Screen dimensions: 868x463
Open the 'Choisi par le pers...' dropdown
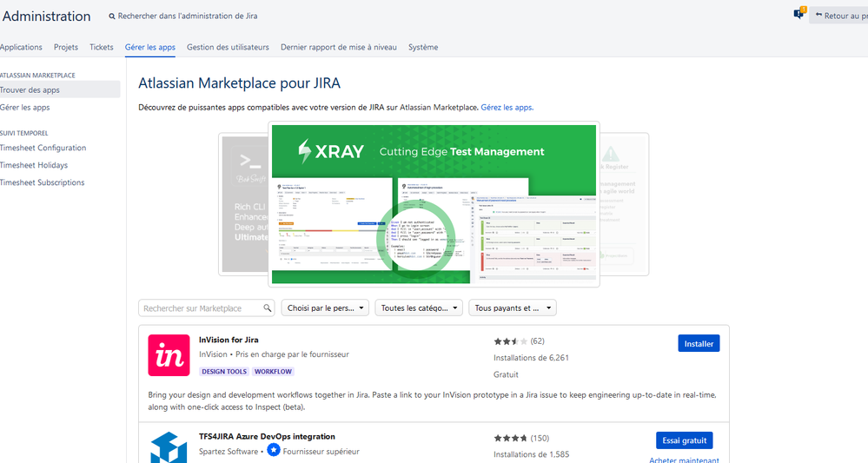click(325, 308)
